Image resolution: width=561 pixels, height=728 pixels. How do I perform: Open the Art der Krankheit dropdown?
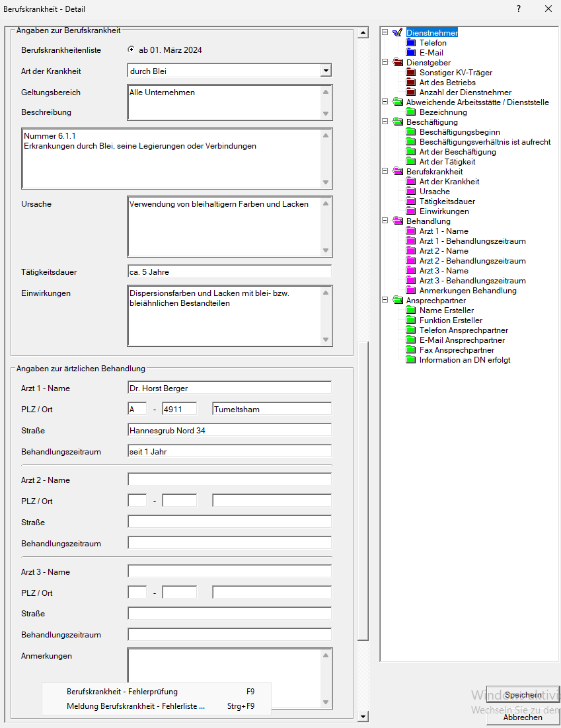325,71
